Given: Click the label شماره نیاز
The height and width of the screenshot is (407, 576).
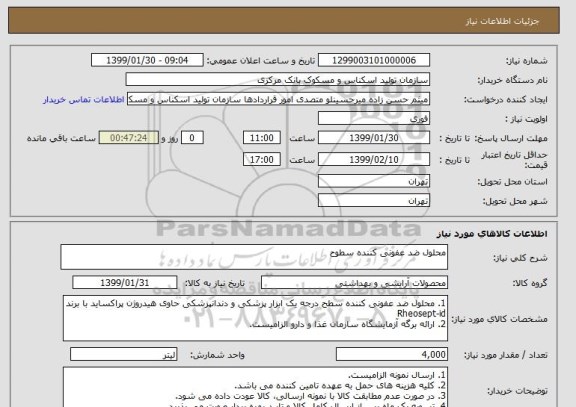Looking at the screenshot, I should pos(527,61).
